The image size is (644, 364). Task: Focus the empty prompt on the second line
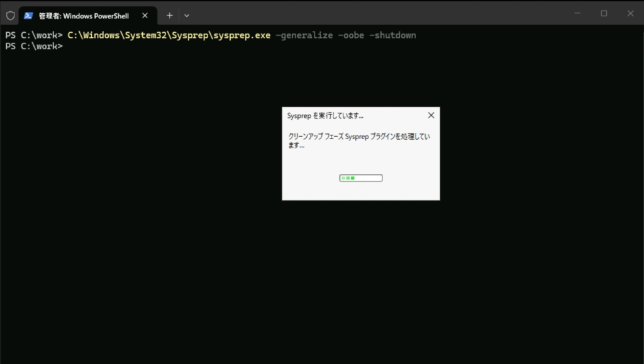point(69,46)
